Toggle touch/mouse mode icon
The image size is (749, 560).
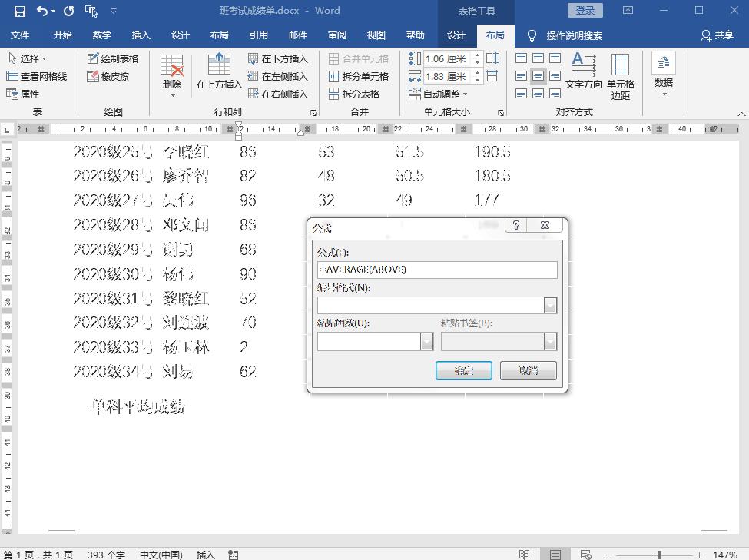(x=91, y=11)
